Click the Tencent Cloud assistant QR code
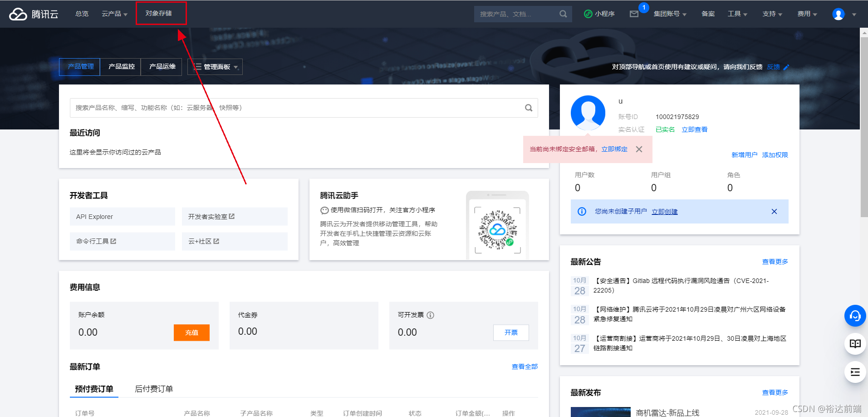Viewport: 868px width, 417px height. pyautogui.click(x=497, y=230)
